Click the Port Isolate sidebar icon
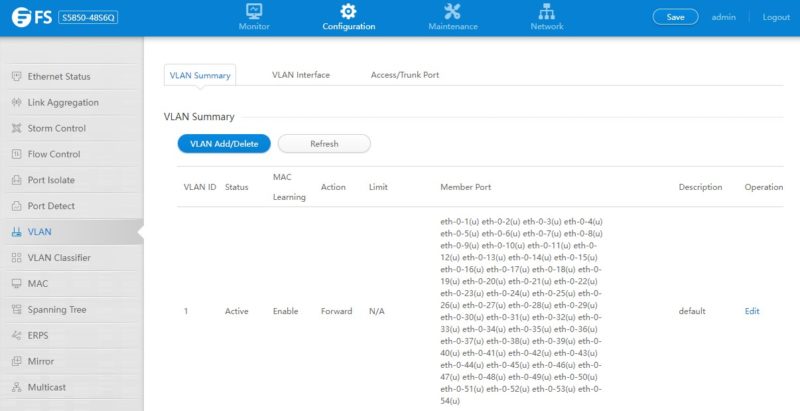The image size is (800, 411). coord(16,180)
